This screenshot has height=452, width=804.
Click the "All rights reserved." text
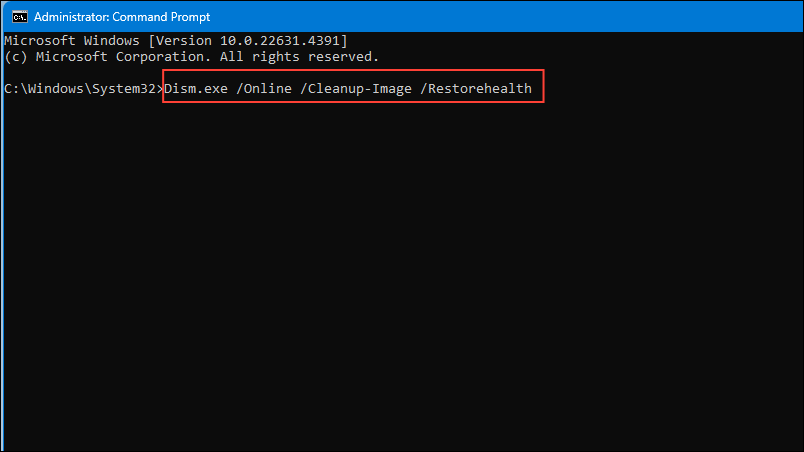coord(299,57)
